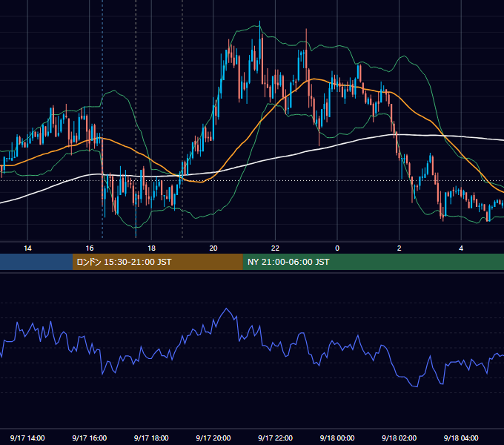Click the upper time axis label 22

(x=275, y=248)
